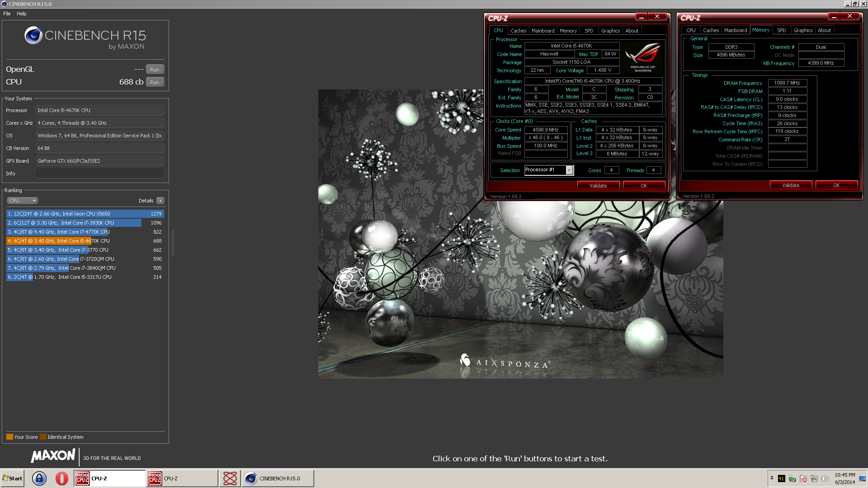Viewport: 868px width, 488px height.
Task: Run the OpenGL benchmark
Action: pyautogui.click(x=155, y=70)
